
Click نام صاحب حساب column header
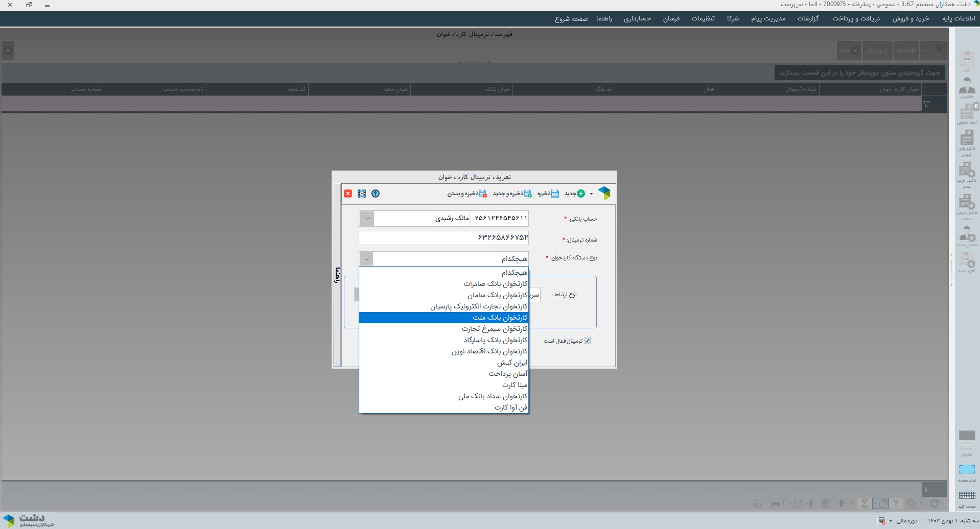click(x=155, y=89)
